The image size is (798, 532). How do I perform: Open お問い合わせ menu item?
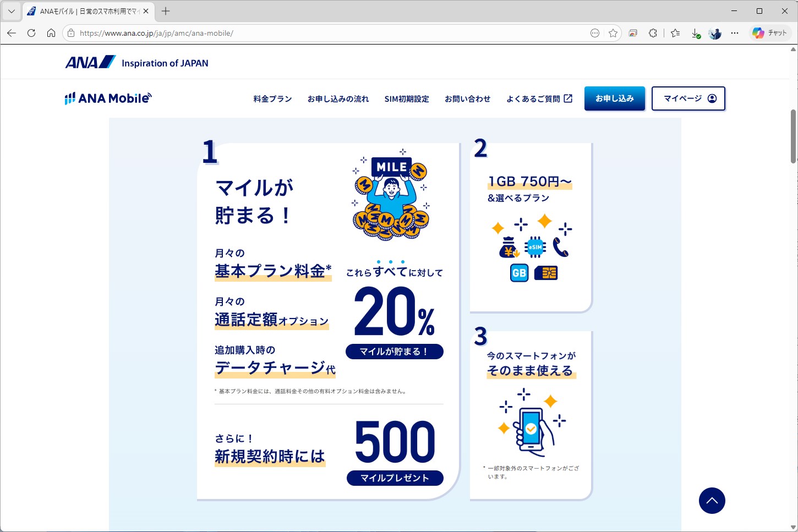click(x=467, y=98)
